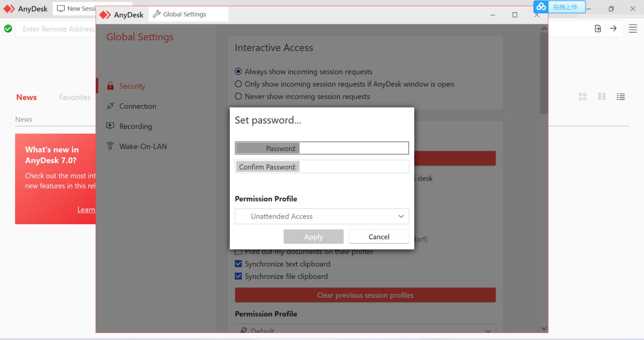
Task: Click the Interactive Access heading
Action: [x=274, y=48]
